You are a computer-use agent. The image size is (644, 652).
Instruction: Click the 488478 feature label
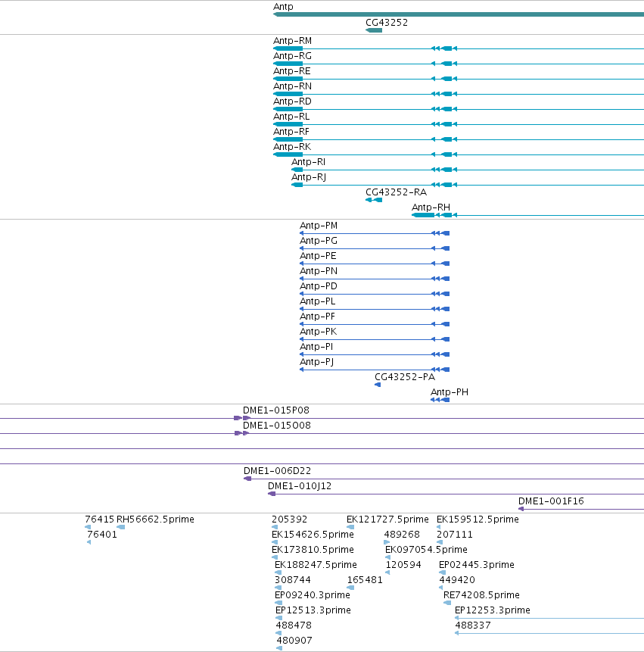coord(294,625)
